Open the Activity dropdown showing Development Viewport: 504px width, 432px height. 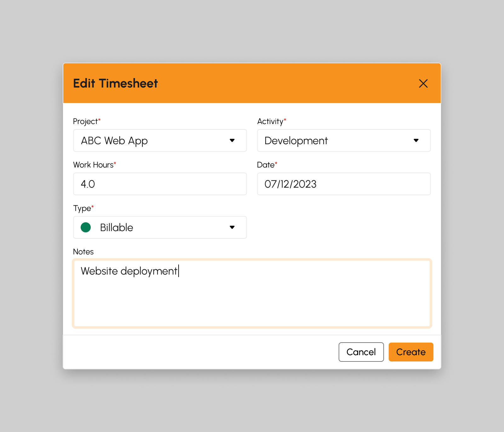click(x=344, y=140)
